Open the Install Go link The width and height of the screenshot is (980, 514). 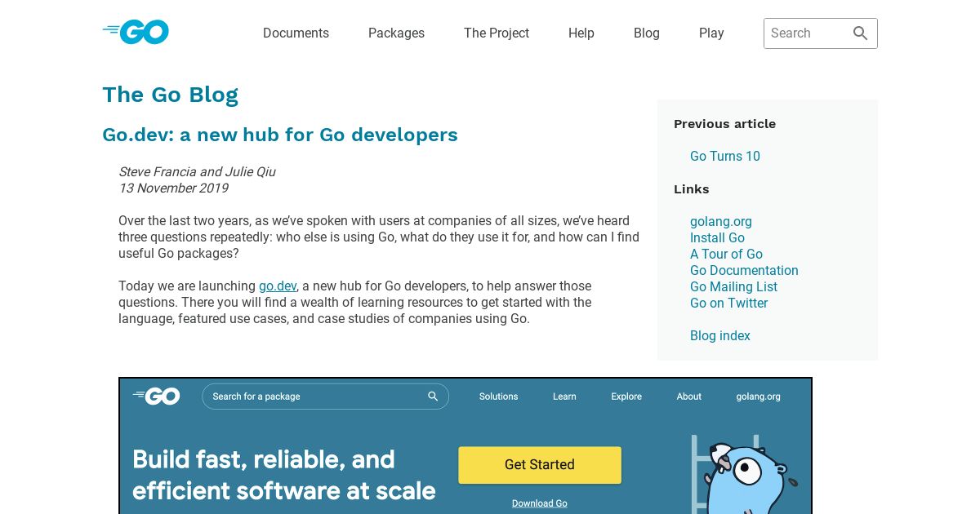[717, 238]
